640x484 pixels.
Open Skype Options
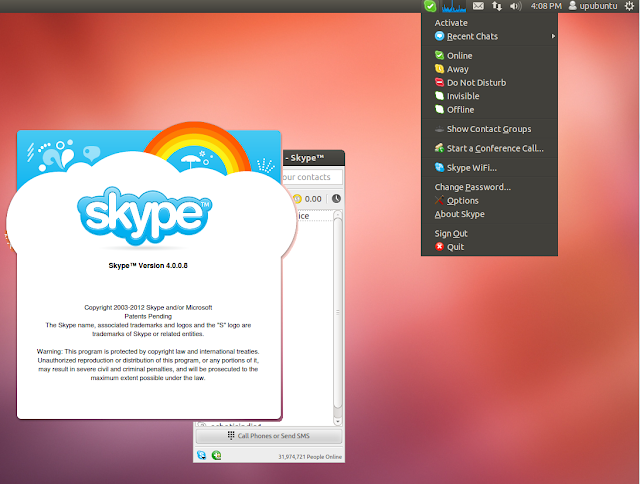489,200
